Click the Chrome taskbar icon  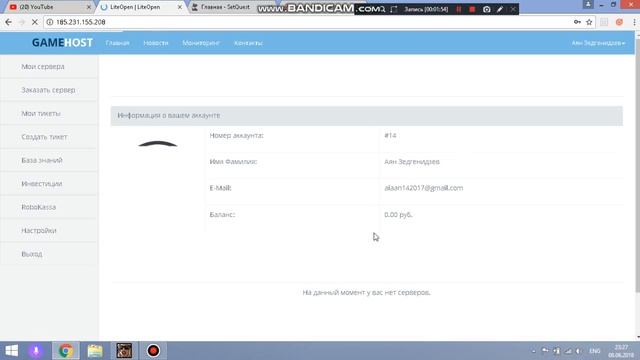click(65, 351)
